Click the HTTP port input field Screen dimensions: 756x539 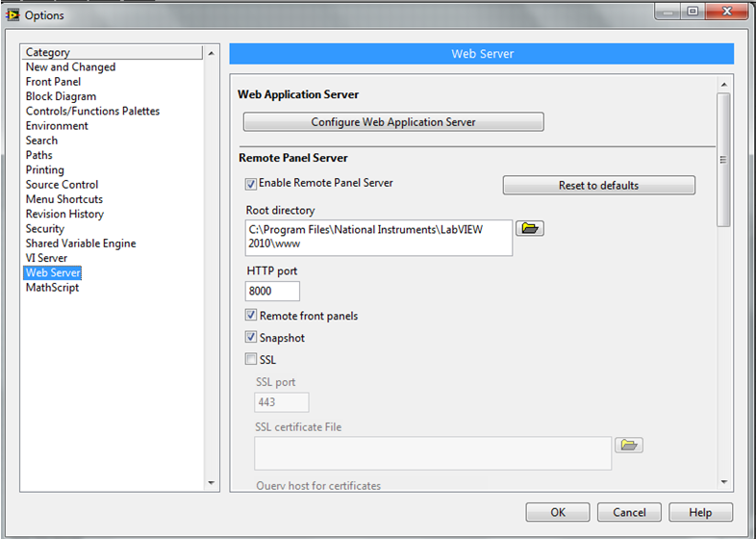point(273,292)
